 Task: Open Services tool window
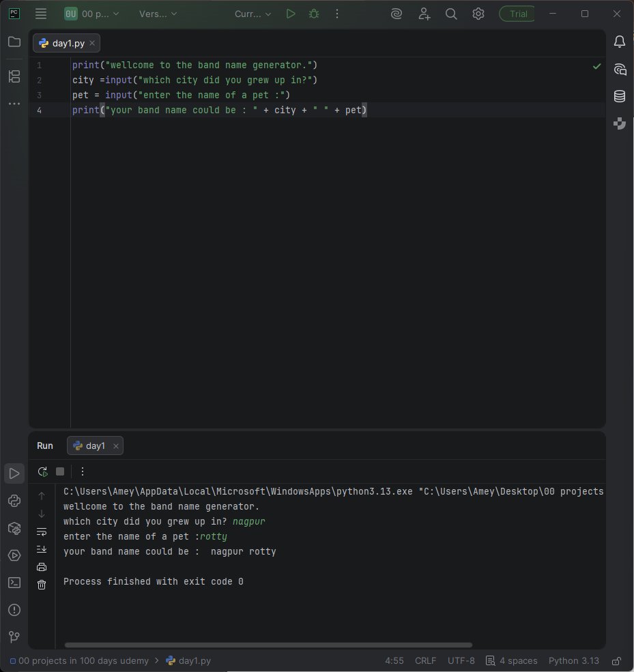click(14, 555)
